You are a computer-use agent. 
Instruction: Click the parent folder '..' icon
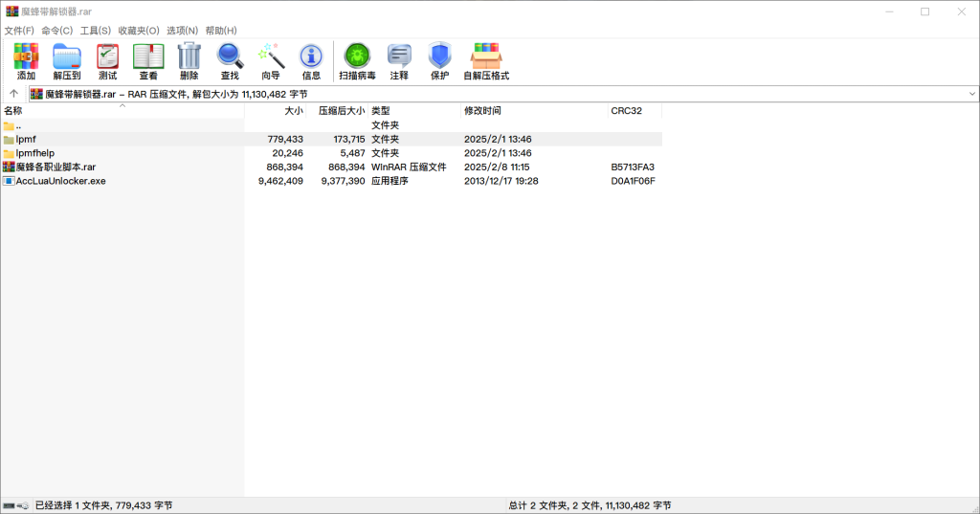click(9, 125)
